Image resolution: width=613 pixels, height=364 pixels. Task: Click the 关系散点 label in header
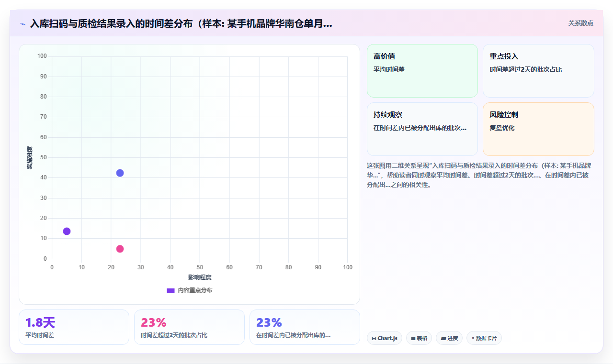pyautogui.click(x=581, y=23)
